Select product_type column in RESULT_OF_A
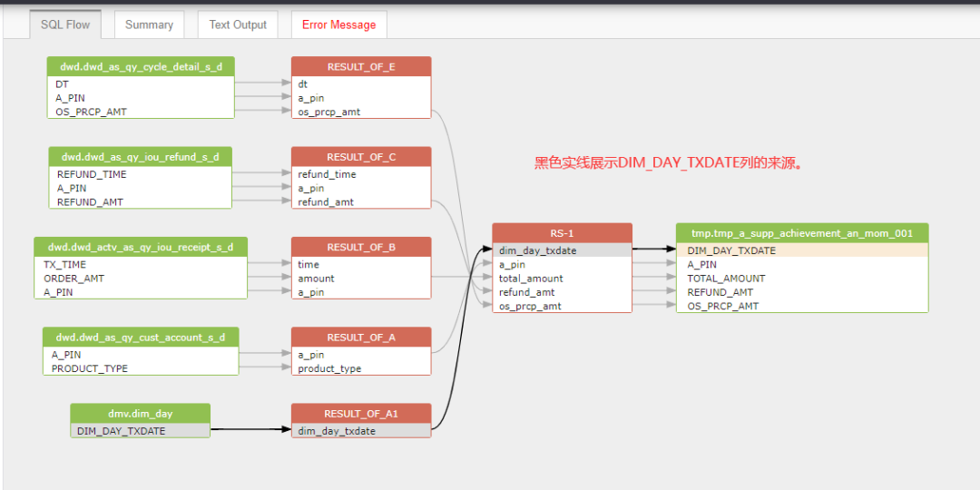 [361, 367]
